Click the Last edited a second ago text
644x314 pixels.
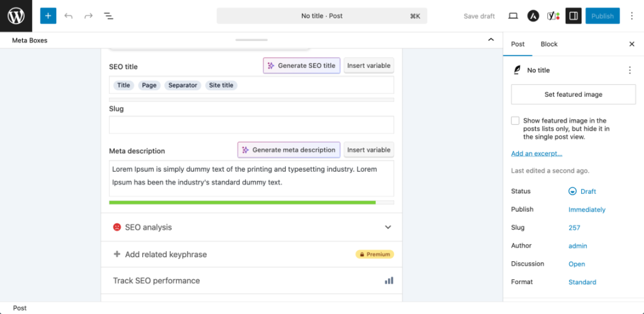click(550, 170)
